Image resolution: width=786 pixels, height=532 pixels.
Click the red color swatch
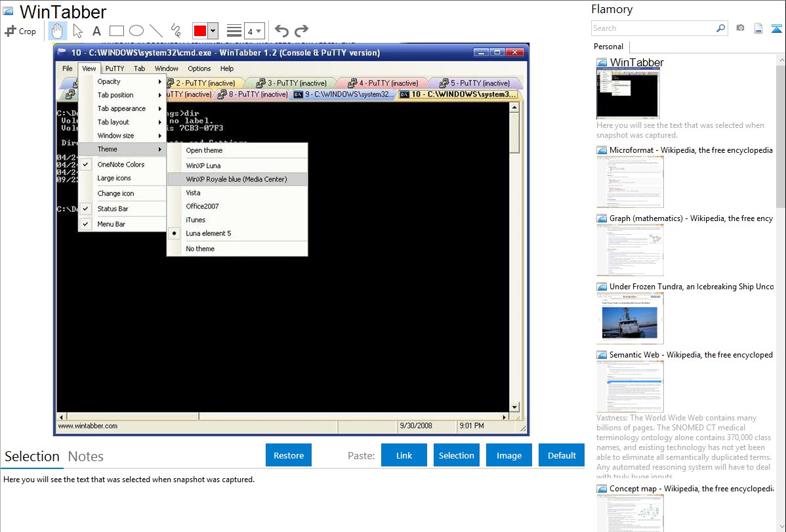[x=200, y=31]
